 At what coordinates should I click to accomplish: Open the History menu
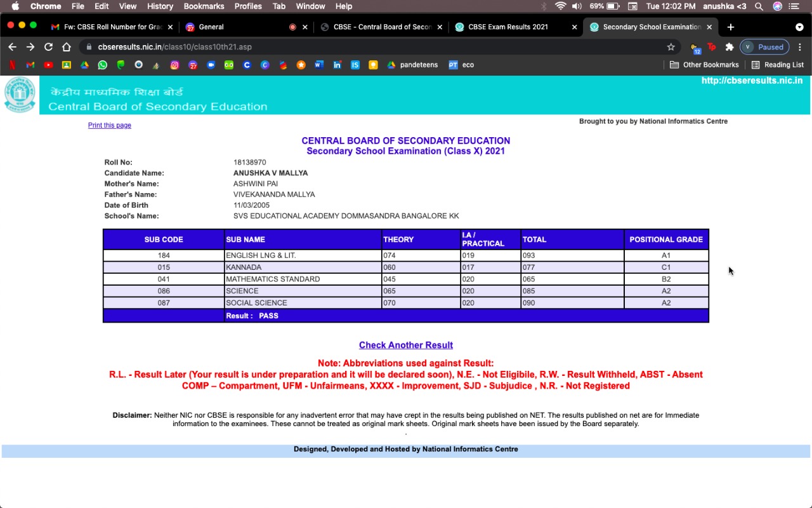click(160, 6)
